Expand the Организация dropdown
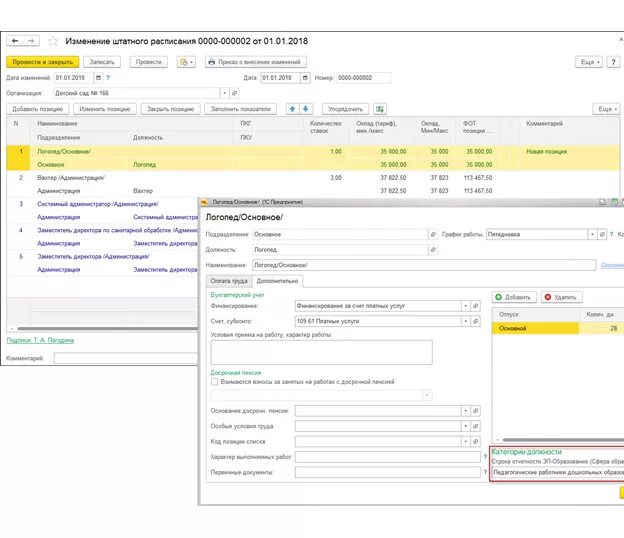This screenshot has height=538, width=624. (x=224, y=93)
